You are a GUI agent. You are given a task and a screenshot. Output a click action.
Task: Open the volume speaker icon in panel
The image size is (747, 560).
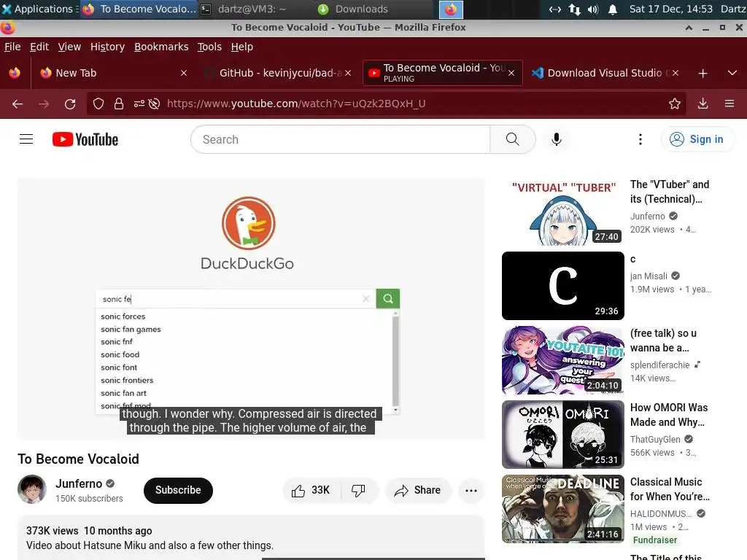click(x=593, y=9)
